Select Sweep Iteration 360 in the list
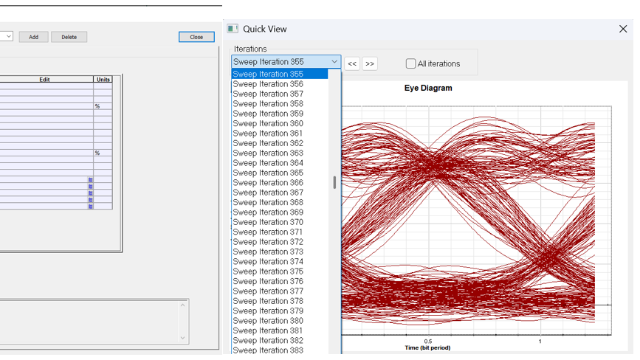 coord(280,123)
